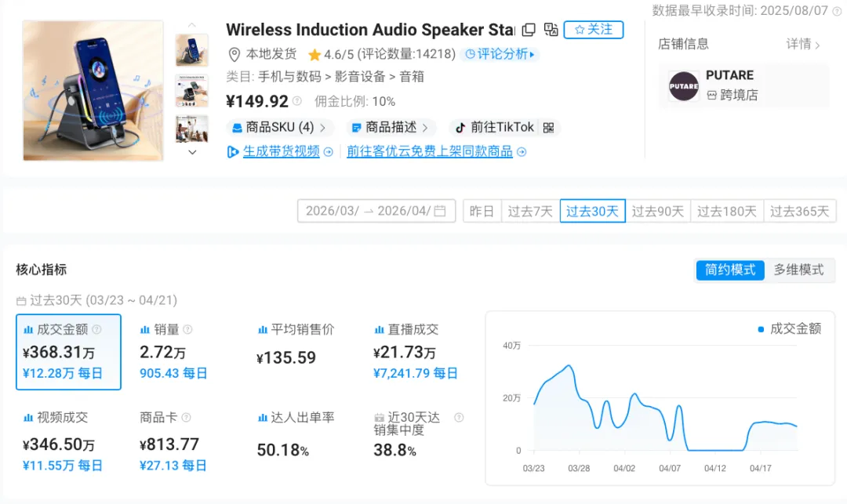Enable 简约模式 mode
The width and height of the screenshot is (847, 504).
click(729, 270)
